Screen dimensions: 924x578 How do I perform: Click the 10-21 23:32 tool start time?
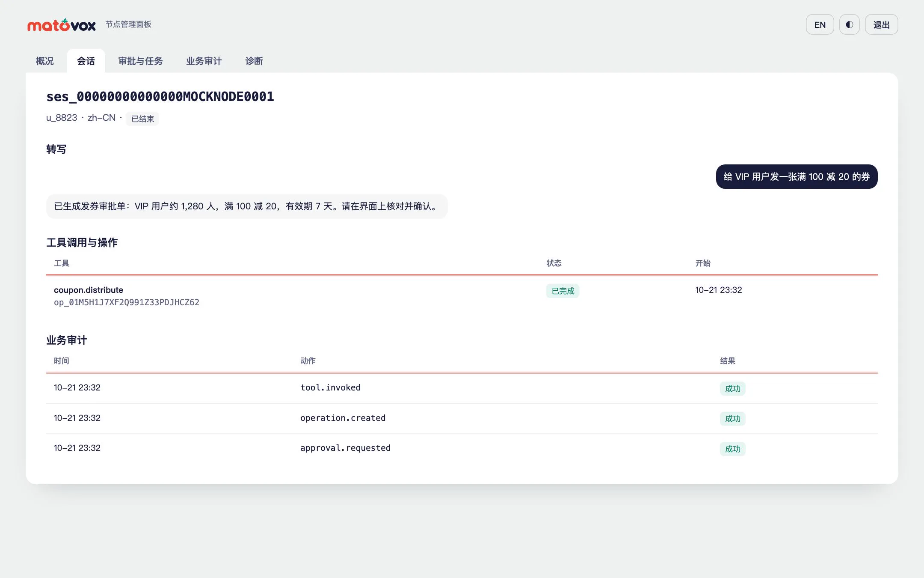719,290
